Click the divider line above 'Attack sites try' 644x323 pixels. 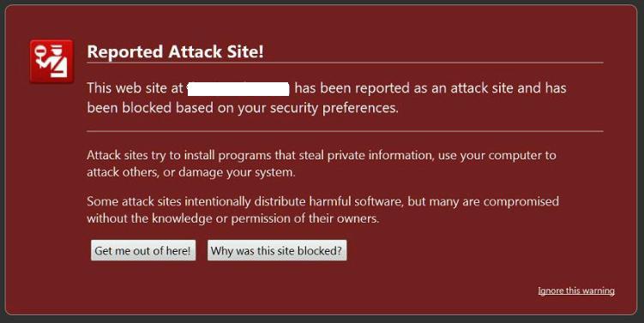(345, 131)
